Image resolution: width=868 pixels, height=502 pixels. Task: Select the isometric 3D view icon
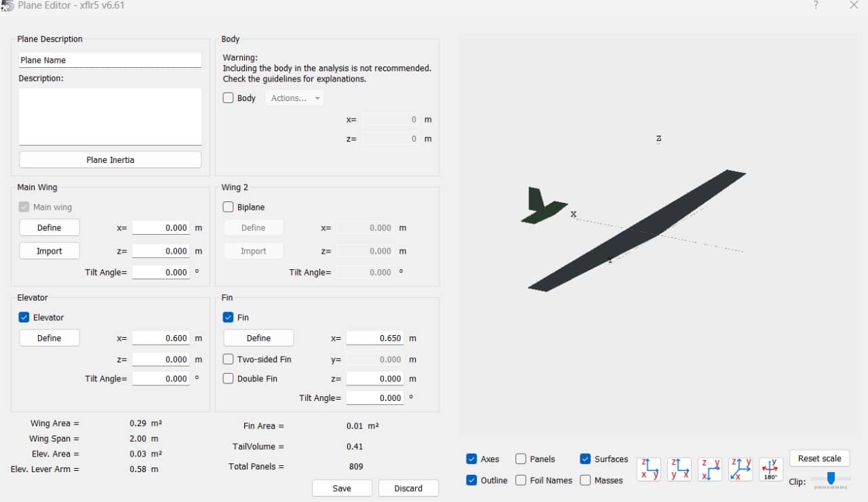741,469
